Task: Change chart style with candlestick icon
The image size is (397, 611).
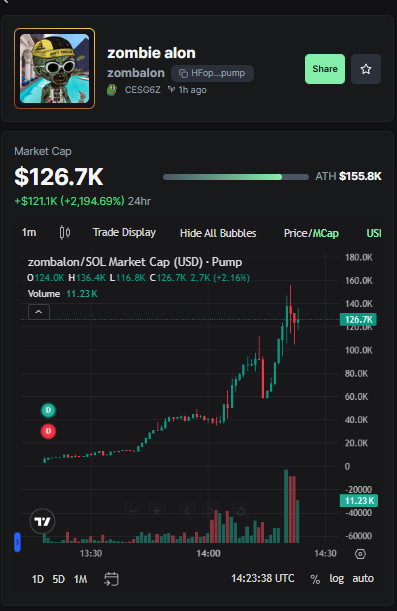Action: [65, 233]
